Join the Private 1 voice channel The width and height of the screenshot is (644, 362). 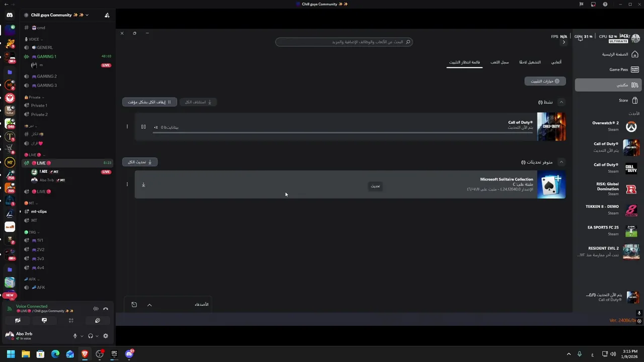tap(67, 106)
